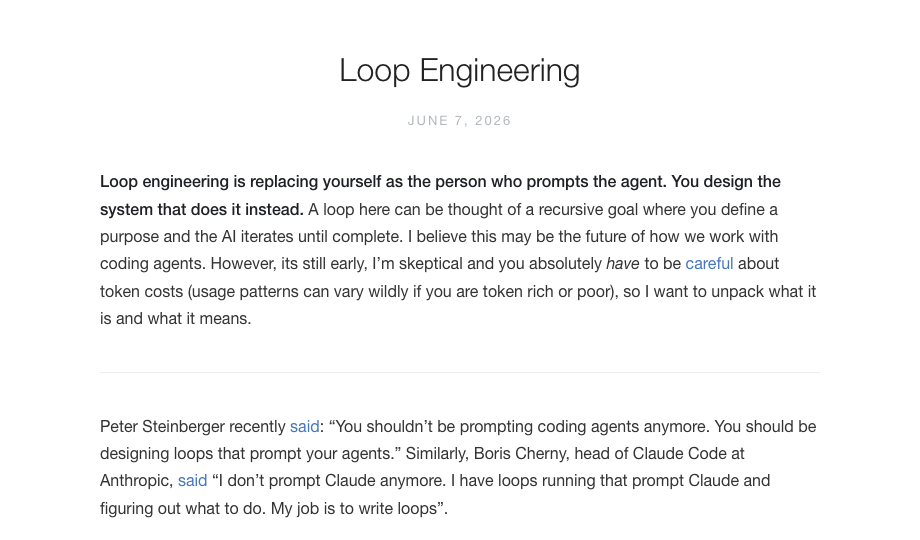The width and height of the screenshot is (920, 540).
Task: Click the phrase 'recursive goal' in intro paragraph
Action: click(x=588, y=210)
